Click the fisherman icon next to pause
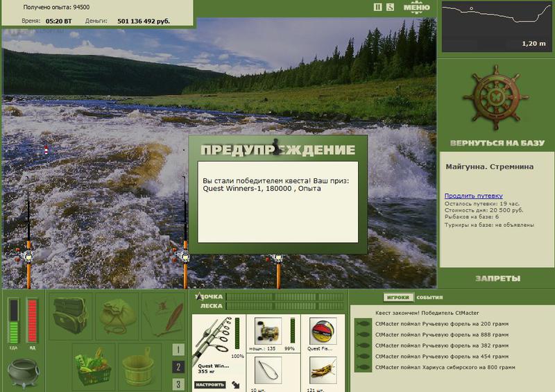 pos(390,7)
